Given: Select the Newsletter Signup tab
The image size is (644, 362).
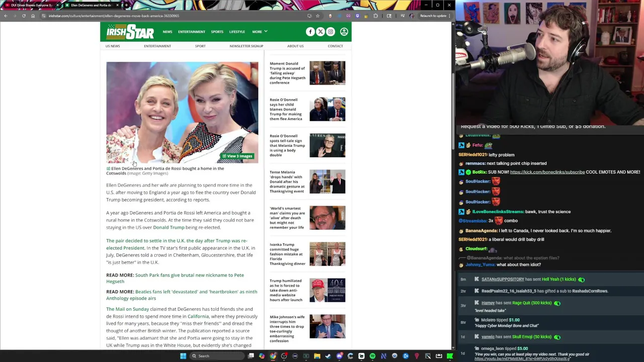Looking at the screenshot, I should [247, 46].
